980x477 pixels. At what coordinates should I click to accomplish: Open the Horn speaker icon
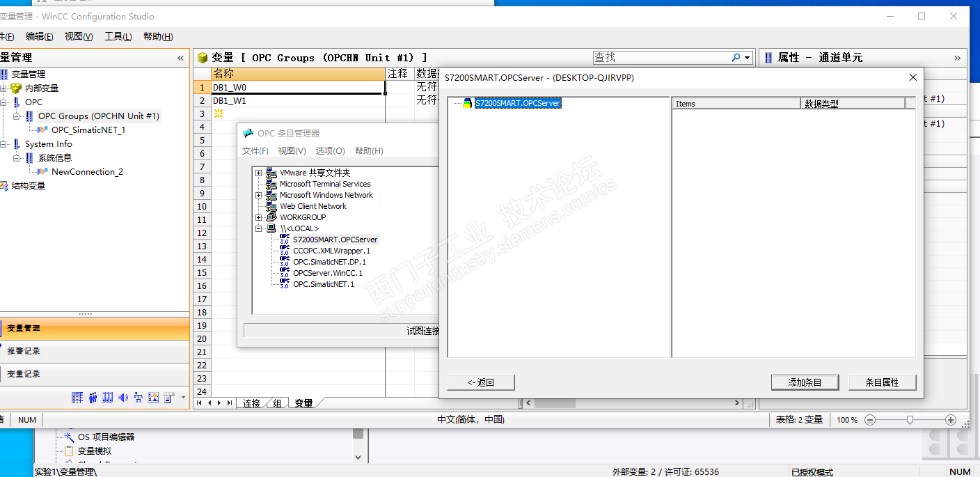[123, 398]
